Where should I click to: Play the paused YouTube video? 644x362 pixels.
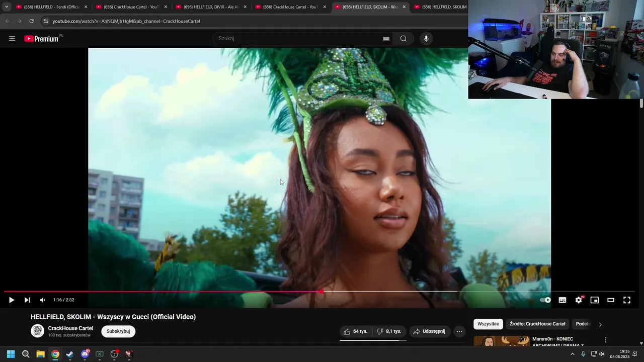(12, 300)
